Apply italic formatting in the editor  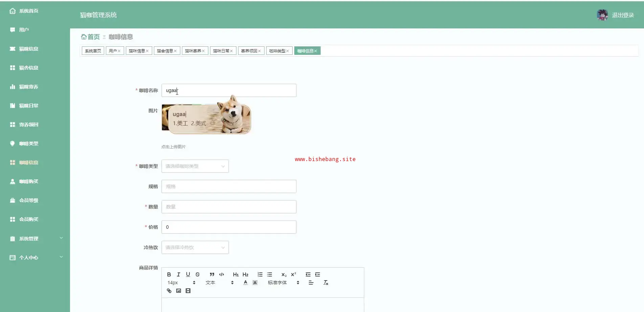179,274
